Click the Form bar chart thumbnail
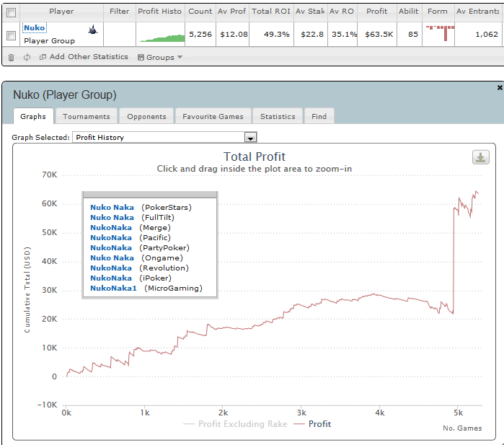 point(439,33)
